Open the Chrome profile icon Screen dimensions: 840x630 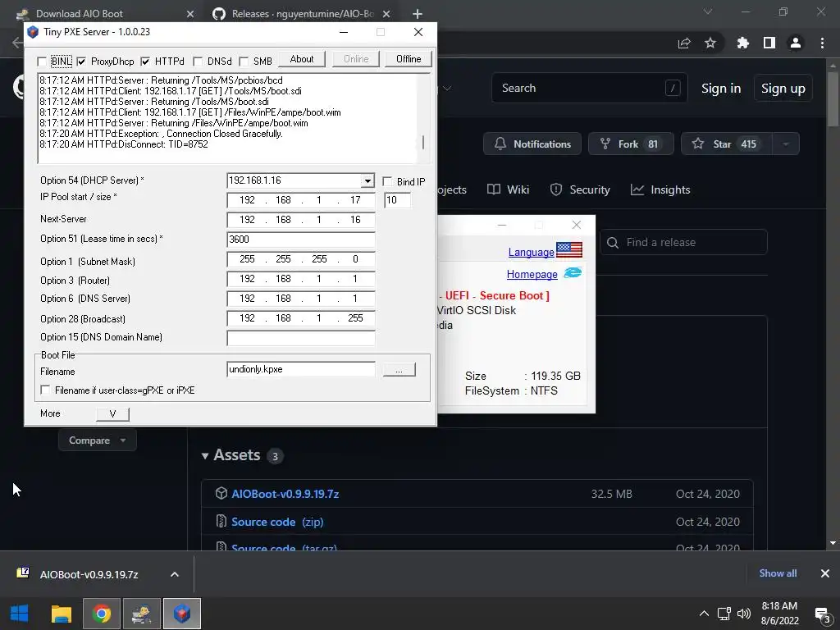(796, 43)
